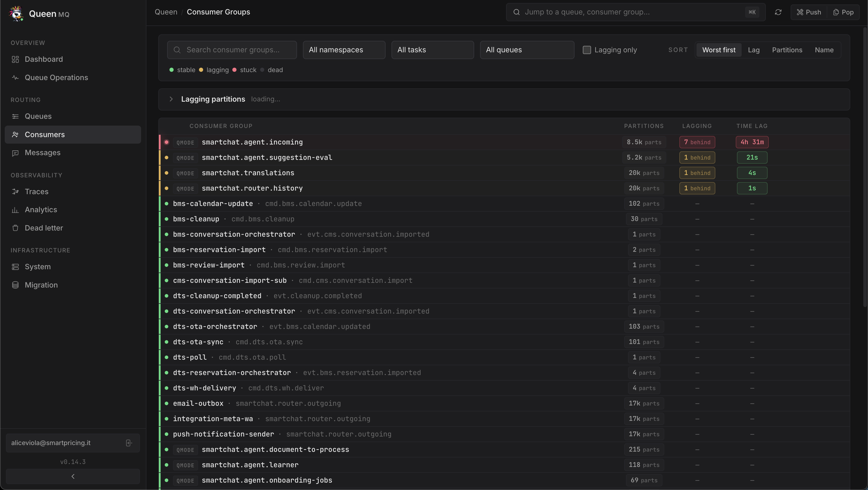This screenshot has width=868, height=490.
Task: Click the Queue Operations pulse icon
Action: pos(15,77)
